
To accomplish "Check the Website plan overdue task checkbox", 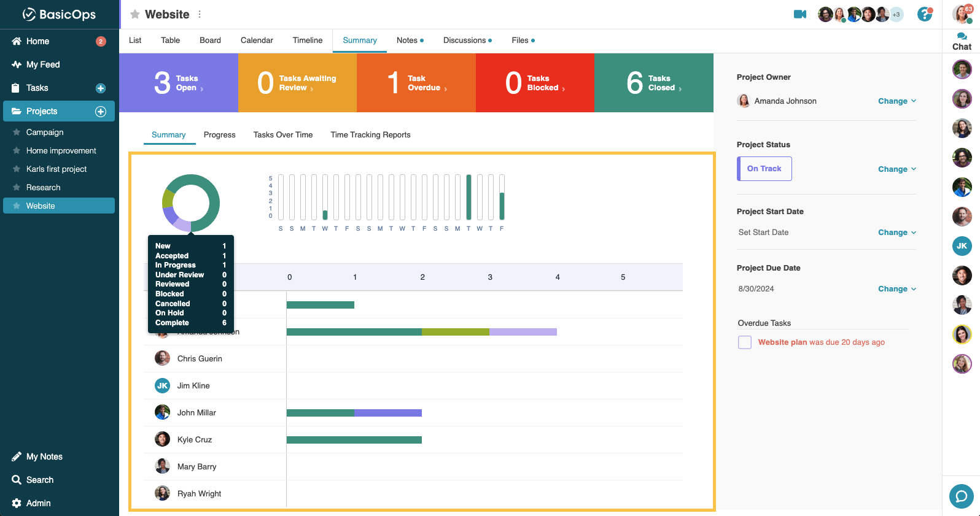I will point(745,342).
